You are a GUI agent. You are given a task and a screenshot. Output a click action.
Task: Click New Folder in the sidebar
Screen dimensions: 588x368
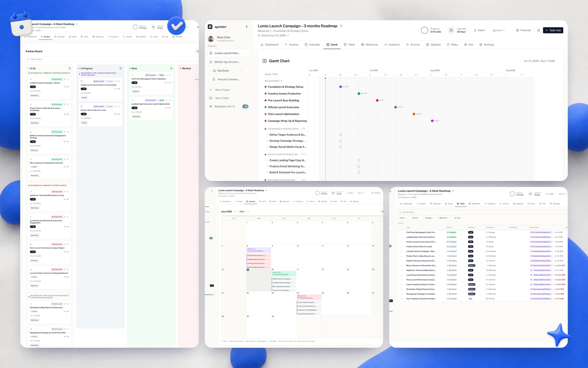point(219,98)
